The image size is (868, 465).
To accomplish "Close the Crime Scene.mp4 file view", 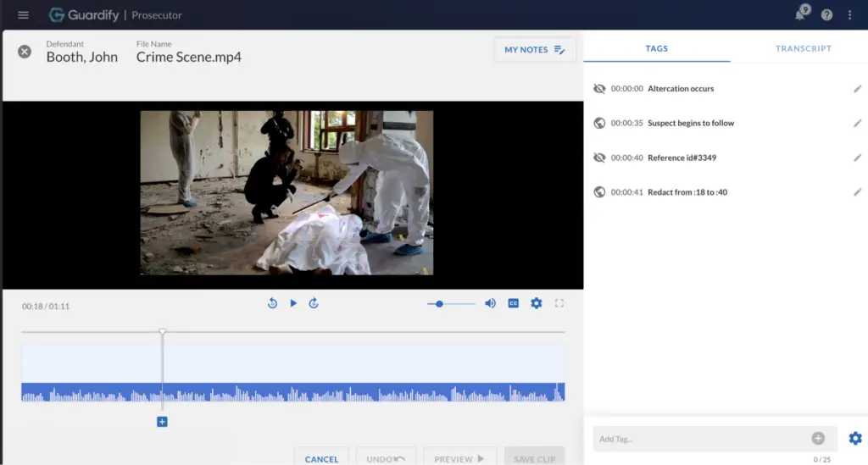I will point(25,52).
